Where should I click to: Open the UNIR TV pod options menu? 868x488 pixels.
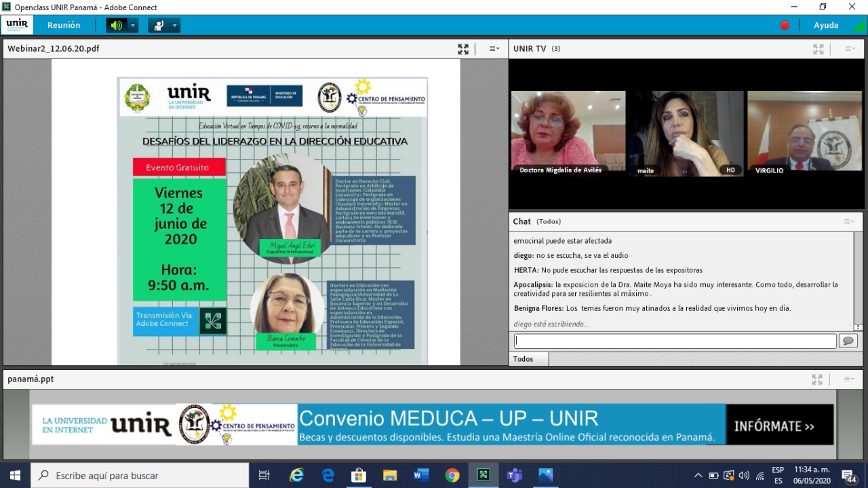tap(850, 49)
